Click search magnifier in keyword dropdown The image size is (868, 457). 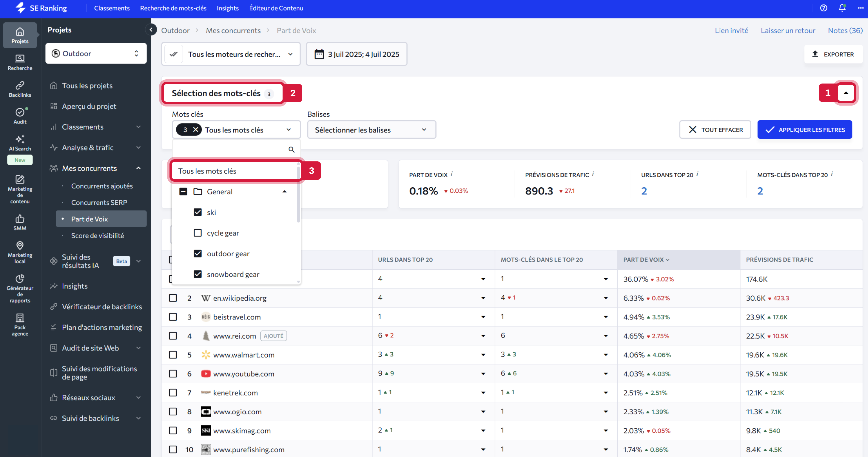292,149
